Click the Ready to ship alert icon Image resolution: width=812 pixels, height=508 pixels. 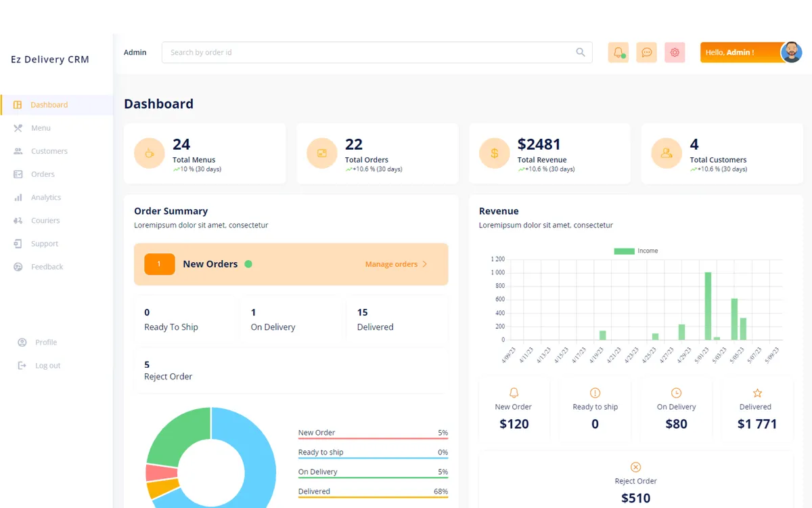tap(595, 393)
